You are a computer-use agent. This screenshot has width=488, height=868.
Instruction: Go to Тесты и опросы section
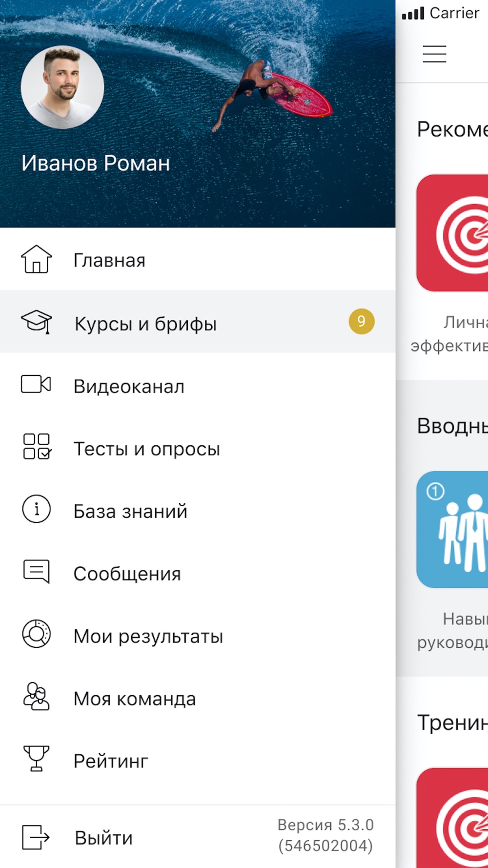(198, 447)
